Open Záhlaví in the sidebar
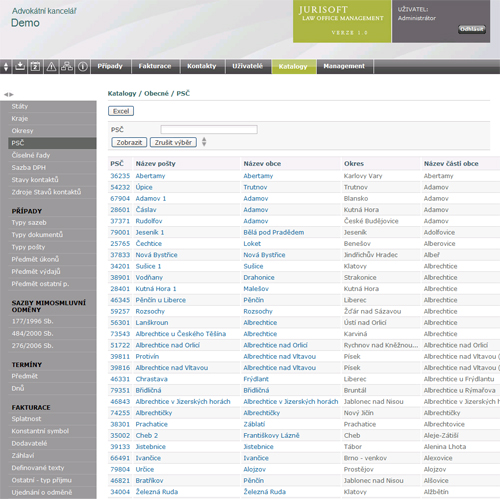This screenshot has height=499, width=500. coord(52,456)
